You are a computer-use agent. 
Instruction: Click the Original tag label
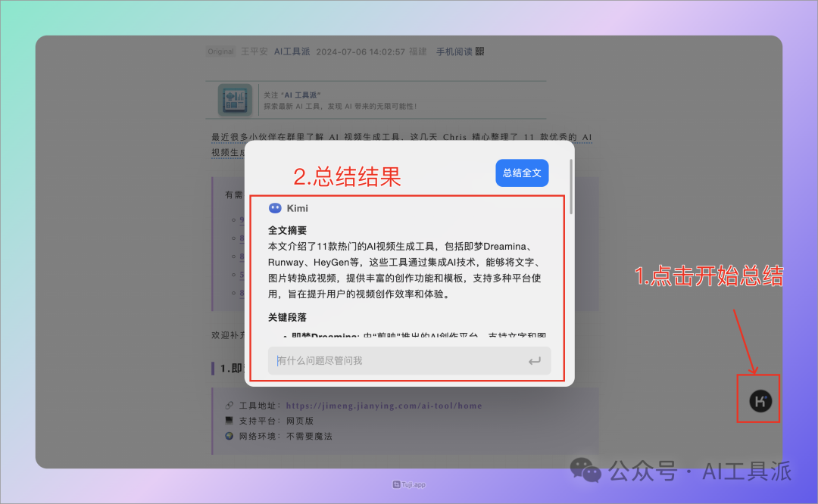tap(220, 51)
